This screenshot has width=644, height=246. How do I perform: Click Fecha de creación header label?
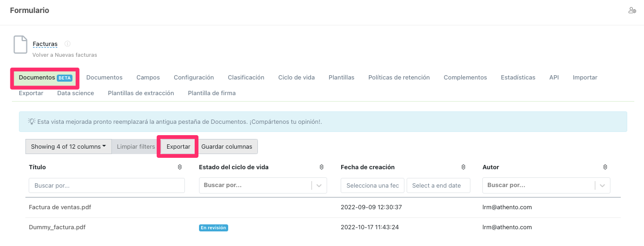click(368, 167)
